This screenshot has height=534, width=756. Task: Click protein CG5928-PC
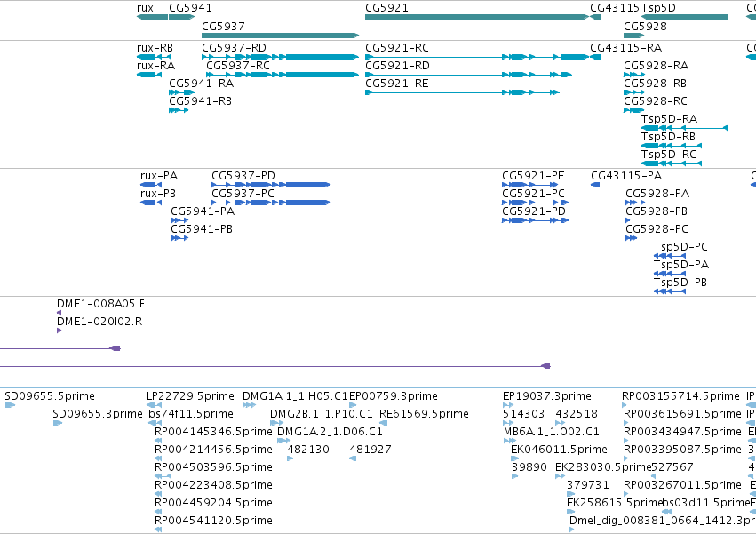coord(657,229)
